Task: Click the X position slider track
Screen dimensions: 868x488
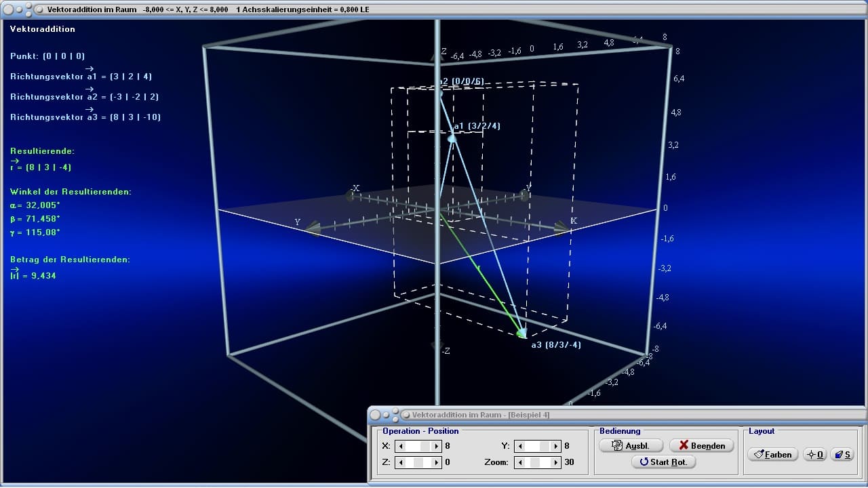Action: coord(418,446)
